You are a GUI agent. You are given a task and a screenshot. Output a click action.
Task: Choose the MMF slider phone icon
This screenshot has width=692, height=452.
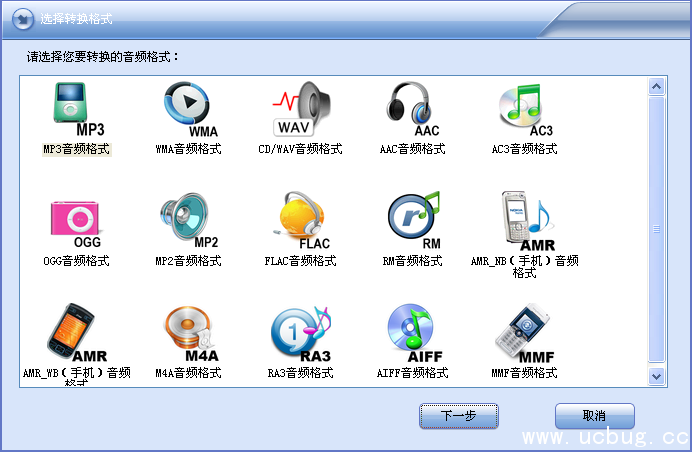pyautogui.click(x=525, y=333)
